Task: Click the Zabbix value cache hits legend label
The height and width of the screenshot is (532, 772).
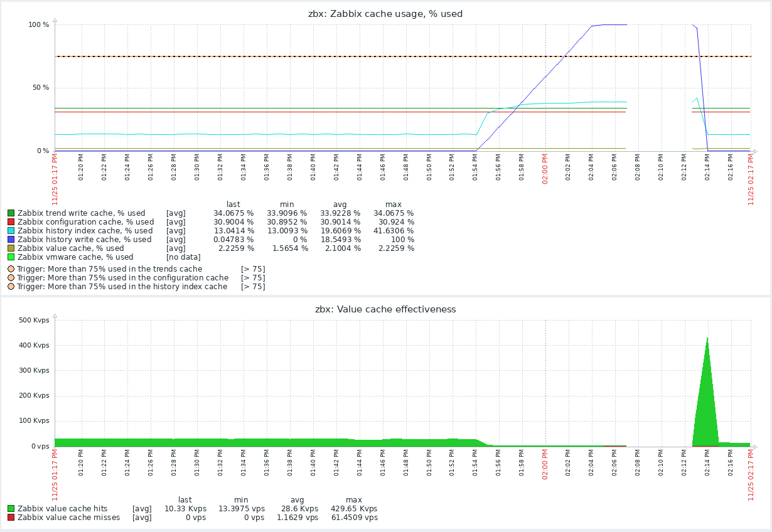Action: 62,509
